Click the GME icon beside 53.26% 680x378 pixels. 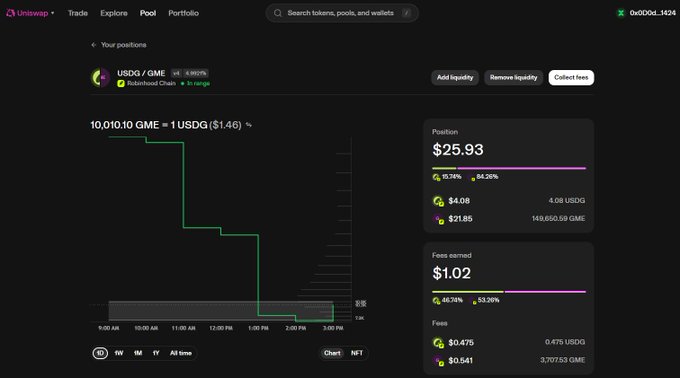(x=473, y=301)
